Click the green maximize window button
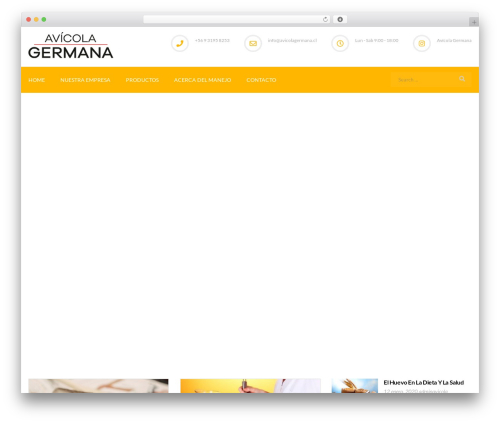This screenshot has height=423, width=500. point(44,19)
